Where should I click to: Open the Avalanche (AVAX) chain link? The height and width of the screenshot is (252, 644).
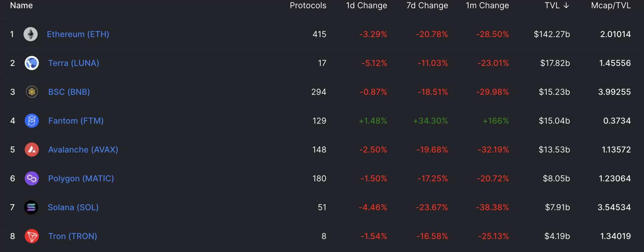pyautogui.click(x=83, y=150)
